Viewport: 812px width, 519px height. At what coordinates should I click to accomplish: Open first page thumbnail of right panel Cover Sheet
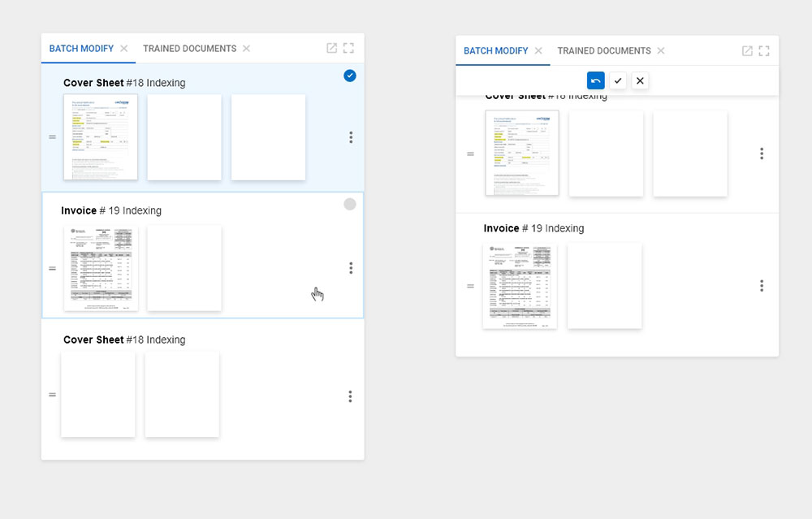coord(522,154)
